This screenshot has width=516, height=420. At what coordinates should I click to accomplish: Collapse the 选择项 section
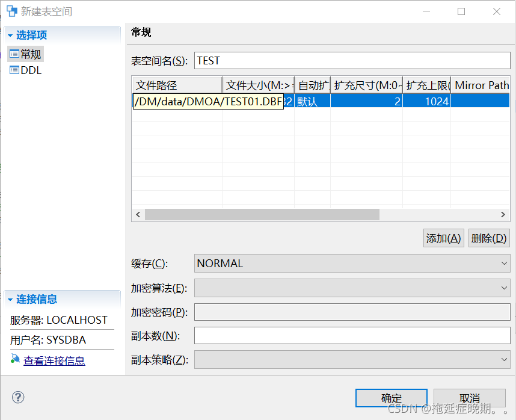[10, 36]
